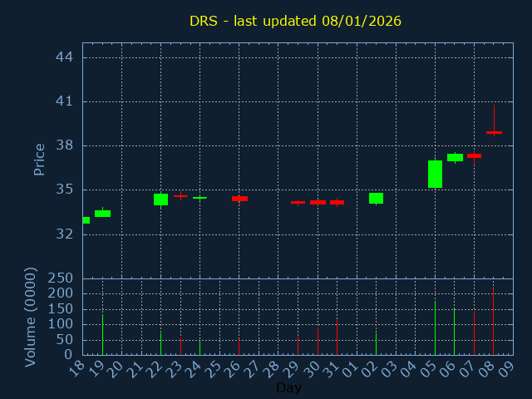Screen dimensions: 532x399
Task: Select the green candlestick on day 06
Action: [x=455, y=157]
